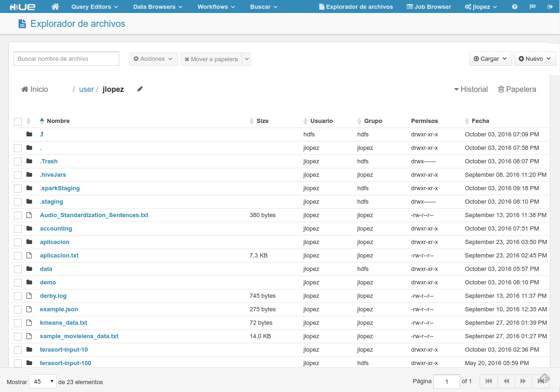
Task: Click the sign out icon
Action: [x=550, y=7]
